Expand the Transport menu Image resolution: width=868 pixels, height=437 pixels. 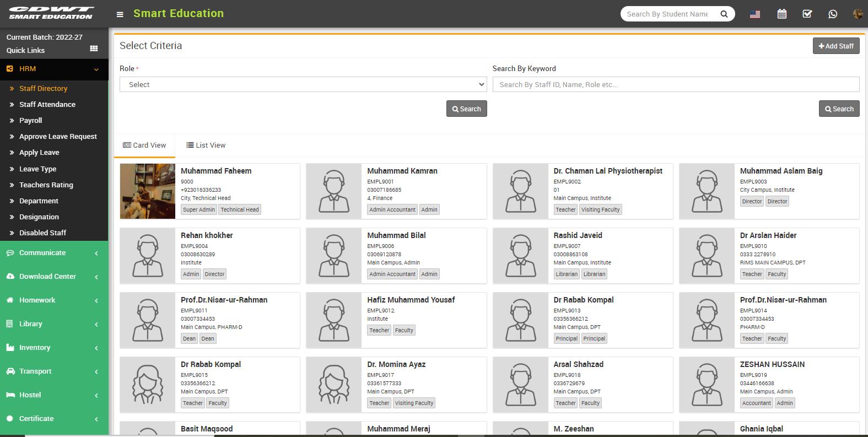(54, 371)
